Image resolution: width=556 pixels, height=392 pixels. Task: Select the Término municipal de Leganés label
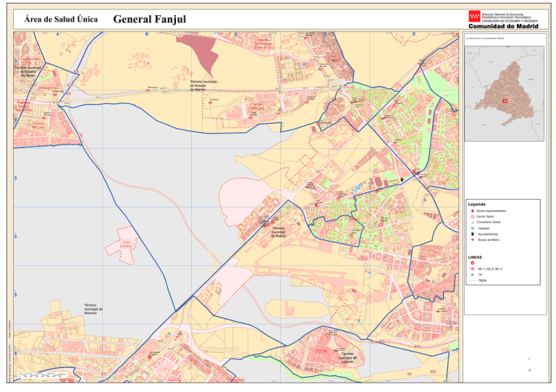point(347,356)
